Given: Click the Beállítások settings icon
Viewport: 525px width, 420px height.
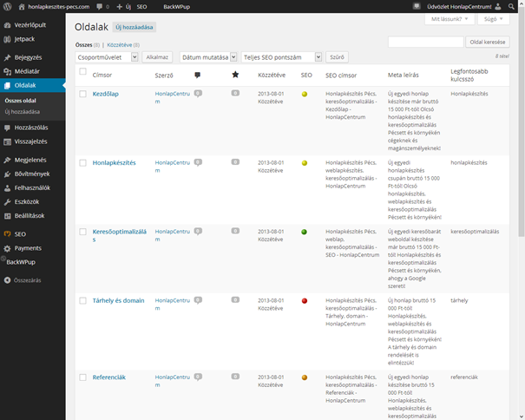Looking at the screenshot, I should pyautogui.click(x=7, y=216).
